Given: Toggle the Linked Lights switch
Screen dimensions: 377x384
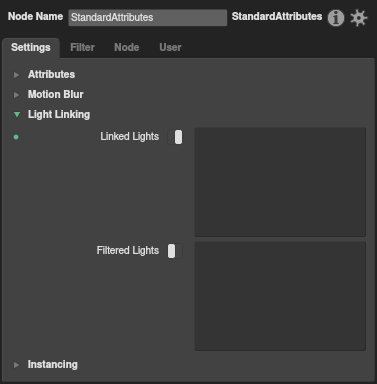Looking at the screenshot, I should coord(175,137).
